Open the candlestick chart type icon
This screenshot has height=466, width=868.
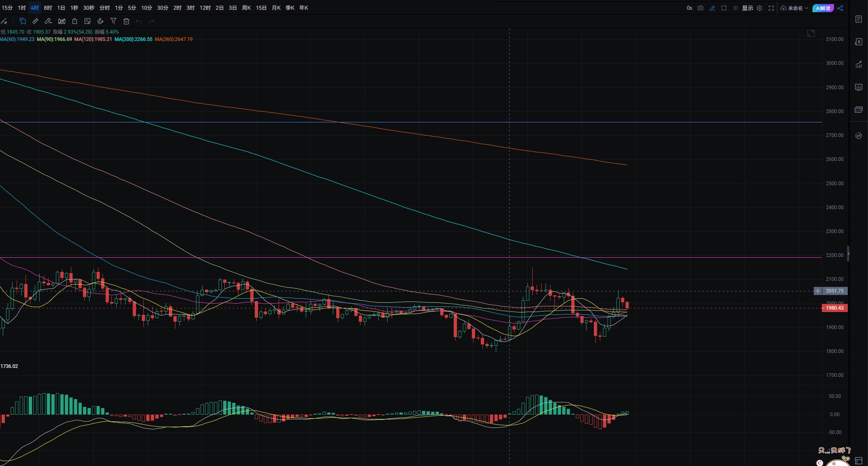62,21
